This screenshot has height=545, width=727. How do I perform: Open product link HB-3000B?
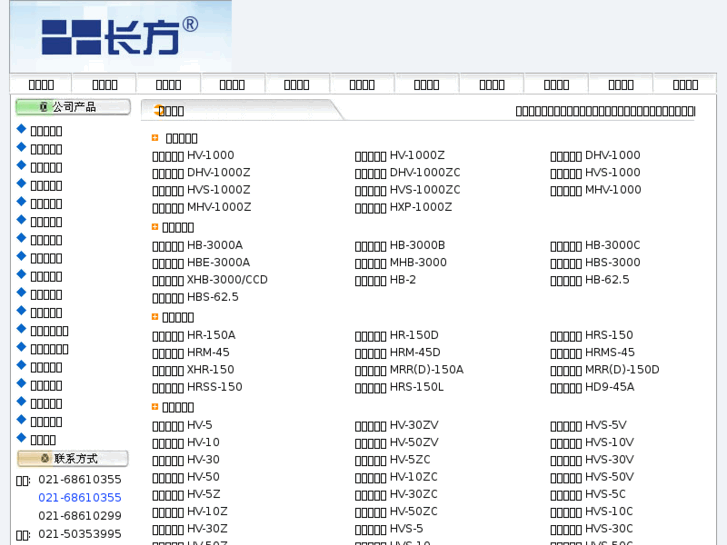(x=400, y=245)
